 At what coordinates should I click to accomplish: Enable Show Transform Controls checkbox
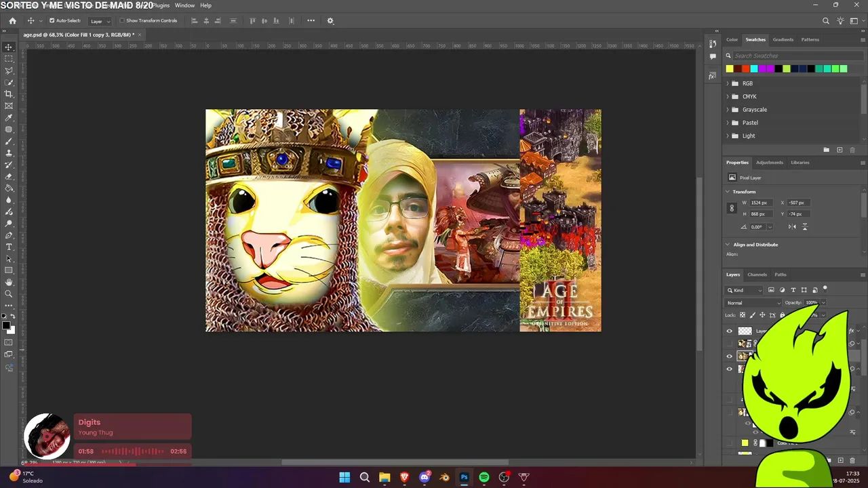pos(122,21)
